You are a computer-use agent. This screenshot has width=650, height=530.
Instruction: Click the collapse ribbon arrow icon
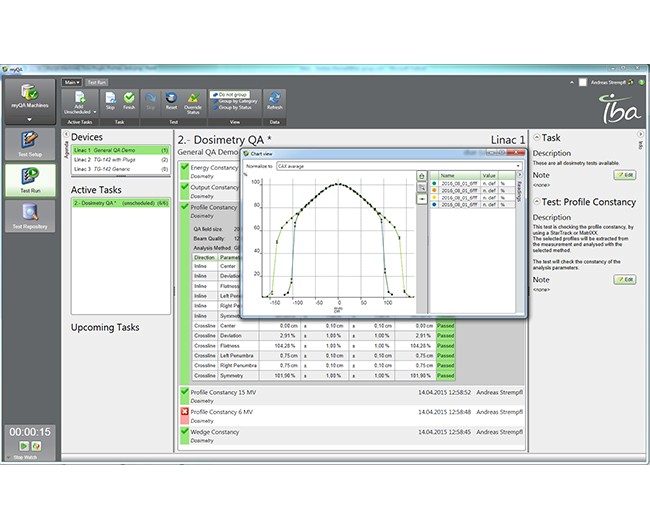pyautogui.click(x=572, y=82)
